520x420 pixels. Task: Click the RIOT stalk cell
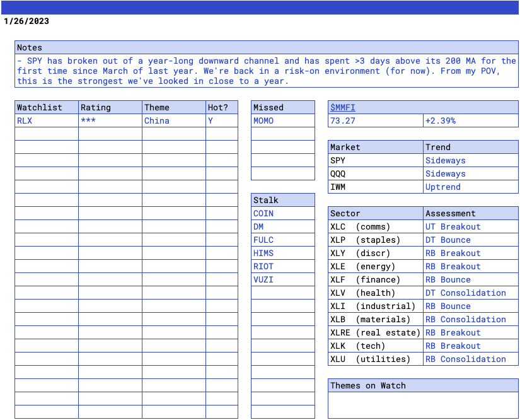(283, 266)
